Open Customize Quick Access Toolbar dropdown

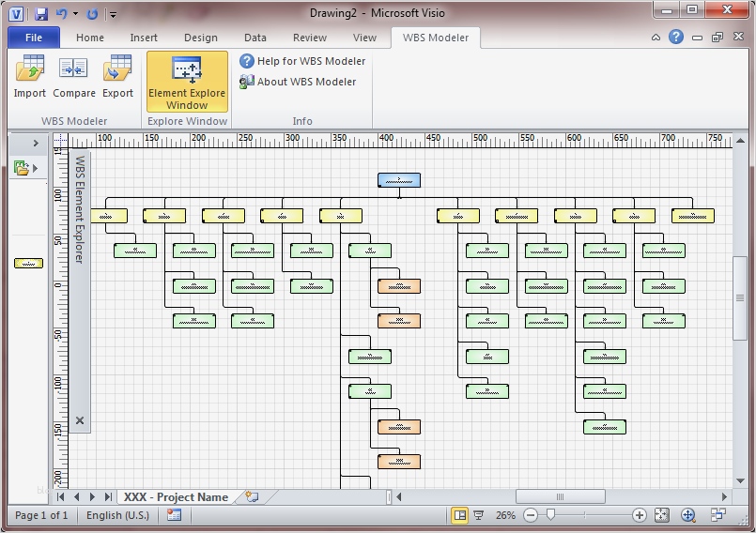point(113,14)
